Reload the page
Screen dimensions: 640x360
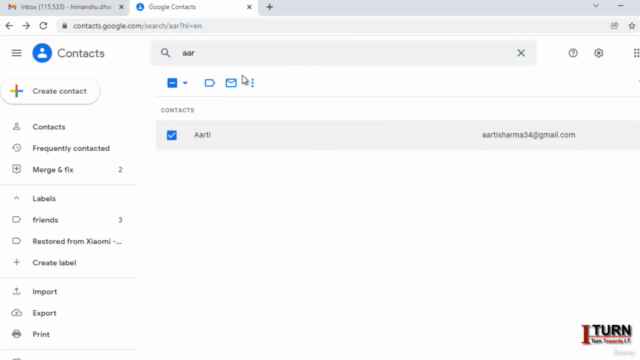43,26
